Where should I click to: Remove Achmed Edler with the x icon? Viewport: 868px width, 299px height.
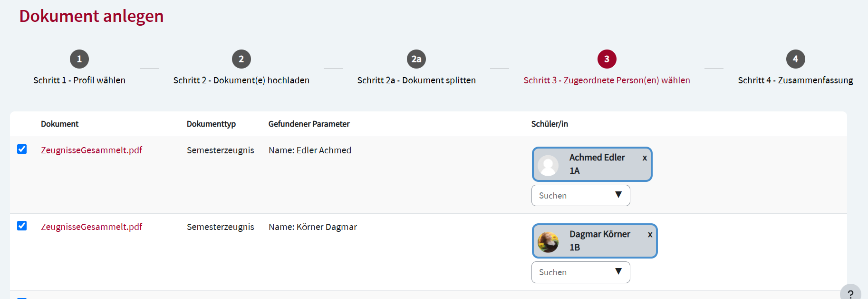645,158
